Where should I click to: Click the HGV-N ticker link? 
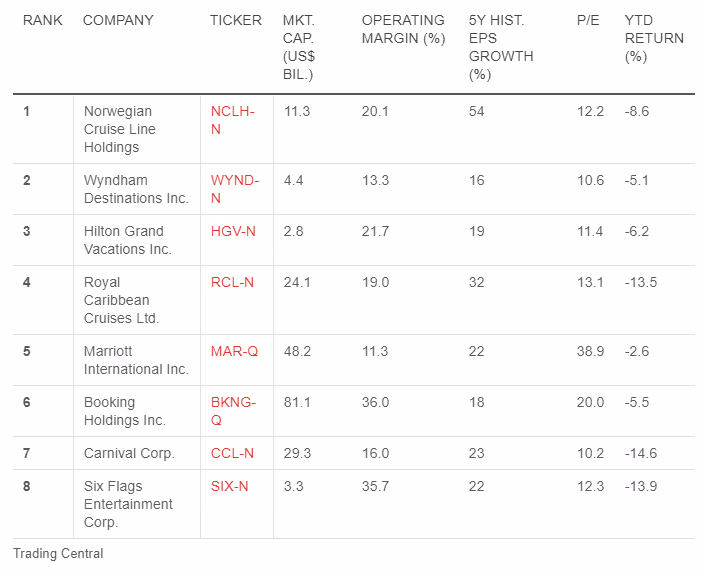[233, 231]
